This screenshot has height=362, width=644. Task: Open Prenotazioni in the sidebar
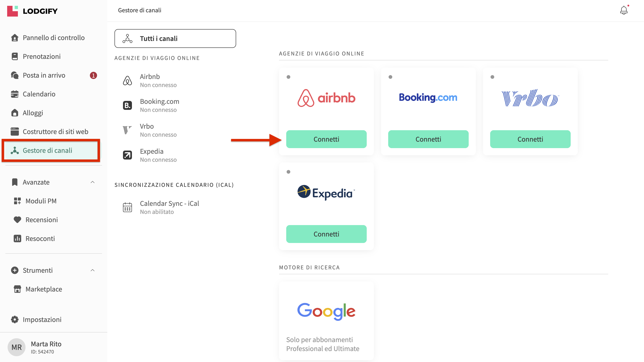(42, 57)
